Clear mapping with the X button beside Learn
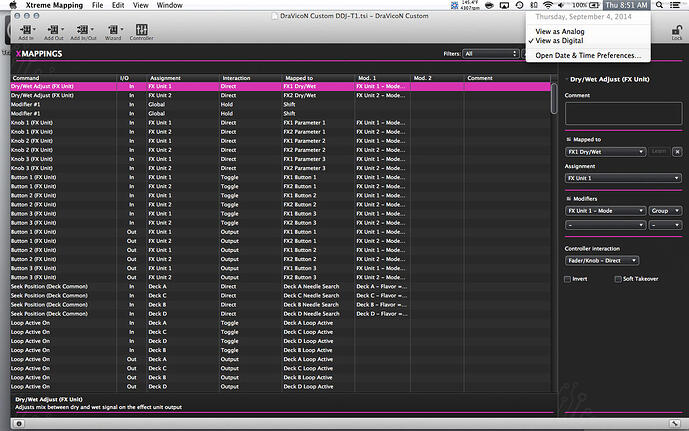 [x=677, y=152]
